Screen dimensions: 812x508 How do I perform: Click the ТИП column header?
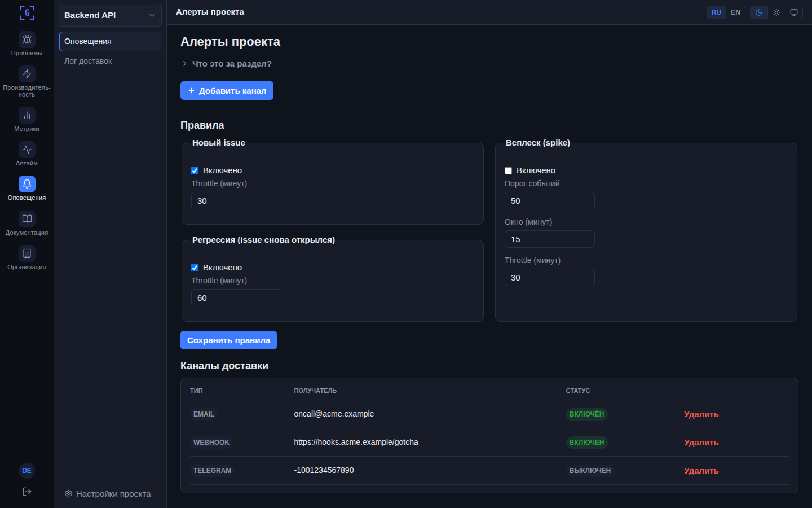[196, 391]
